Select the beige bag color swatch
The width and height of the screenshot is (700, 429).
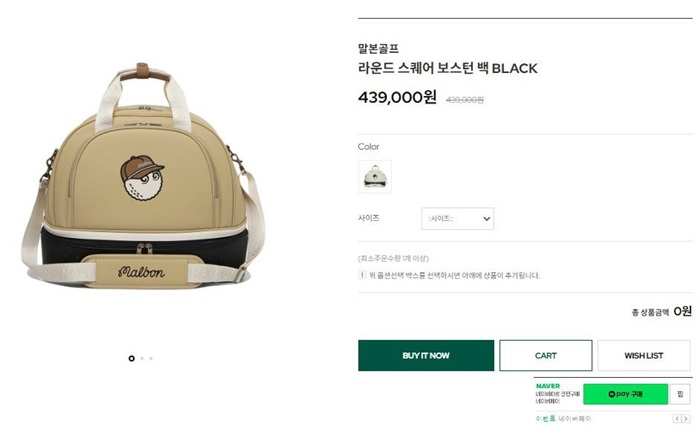click(375, 176)
